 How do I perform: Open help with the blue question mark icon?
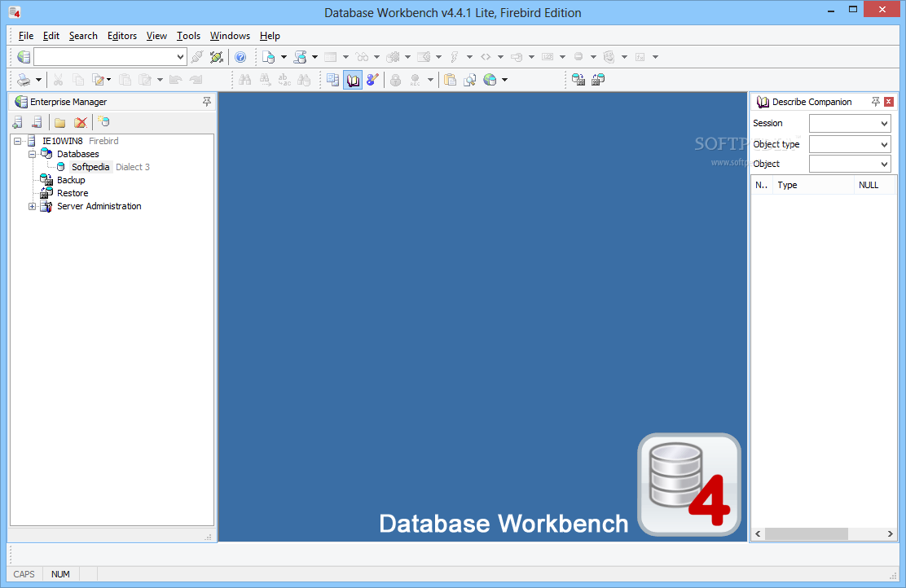(240, 57)
